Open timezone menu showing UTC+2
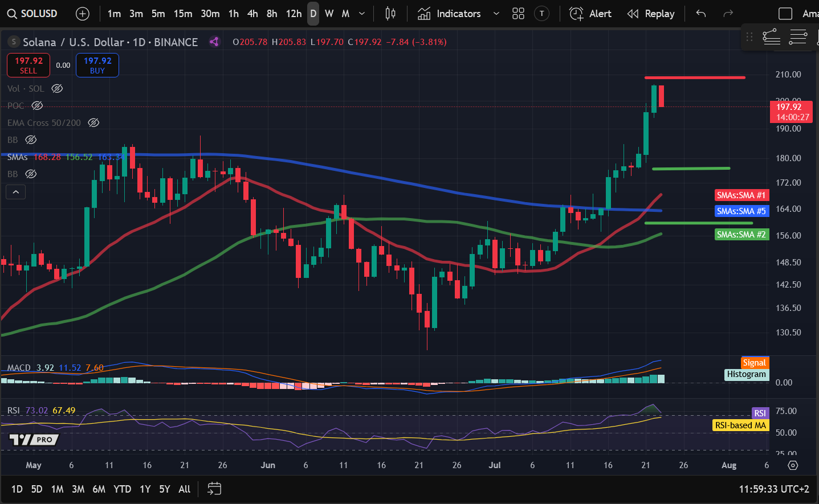Image resolution: width=819 pixels, height=504 pixels. 774,489
